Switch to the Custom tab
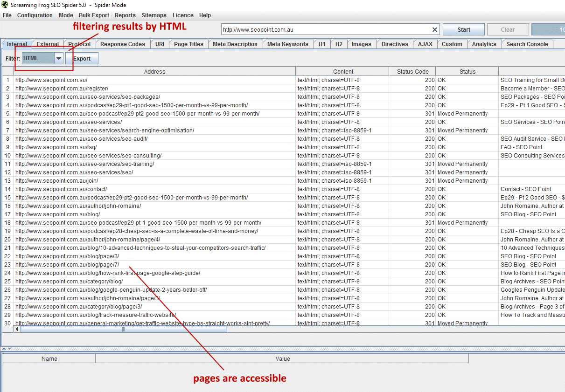Image resolution: width=565 pixels, height=392 pixels. point(452,44)
